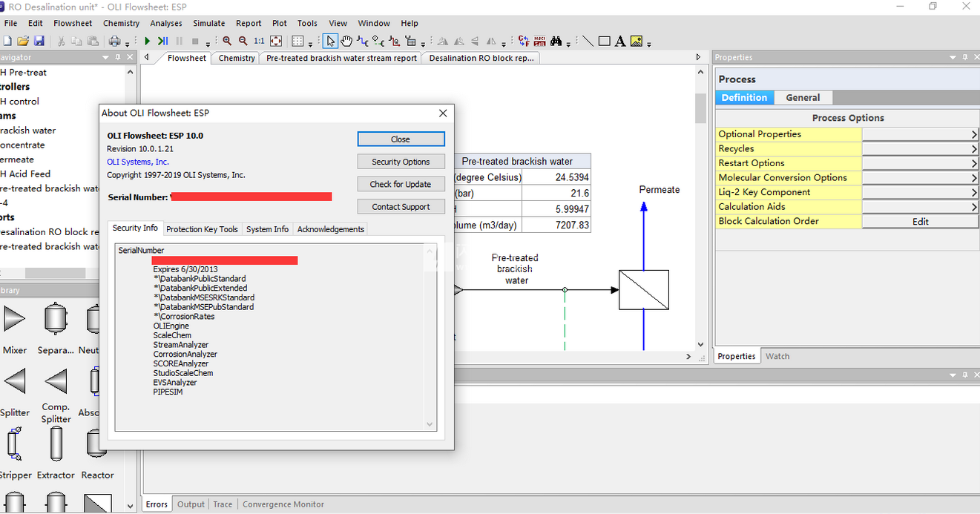Switch to the System Info tab

[x=267, y=229]
